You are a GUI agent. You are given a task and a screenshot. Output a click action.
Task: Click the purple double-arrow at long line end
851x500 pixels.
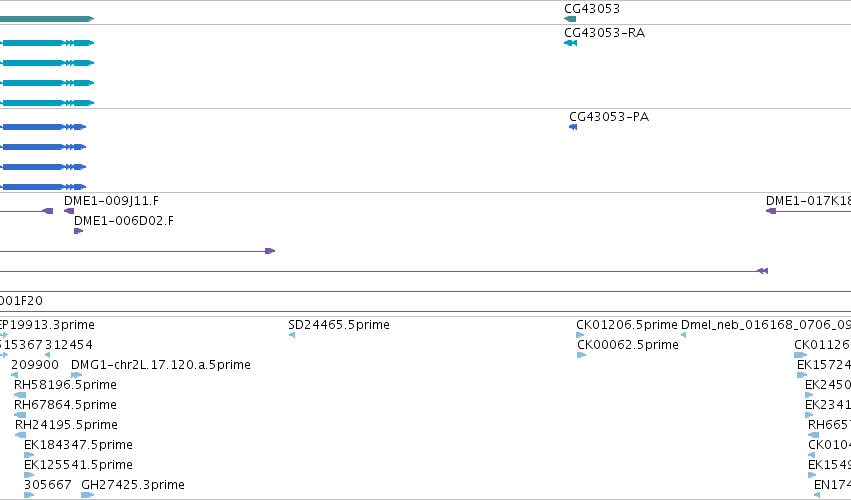point(762,271)
